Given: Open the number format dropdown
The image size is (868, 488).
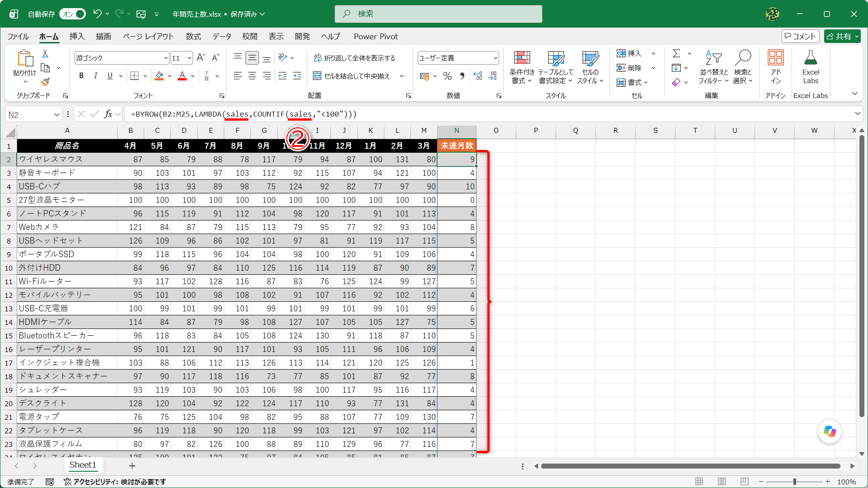Looking at the screenshot, I should [x=495, y=58].
